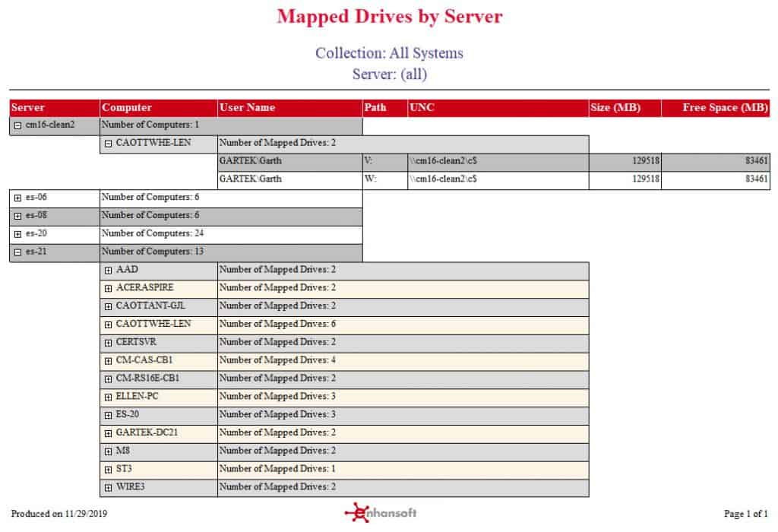Collapse the cm16-clean2 server row
Screen dimensions: 778x532
click(x=18, y=125)
